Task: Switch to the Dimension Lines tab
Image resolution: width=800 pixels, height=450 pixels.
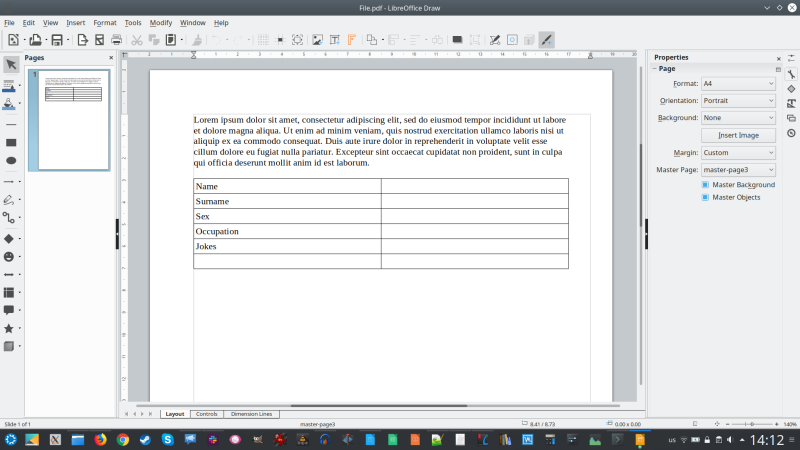Action: point(252,414)
